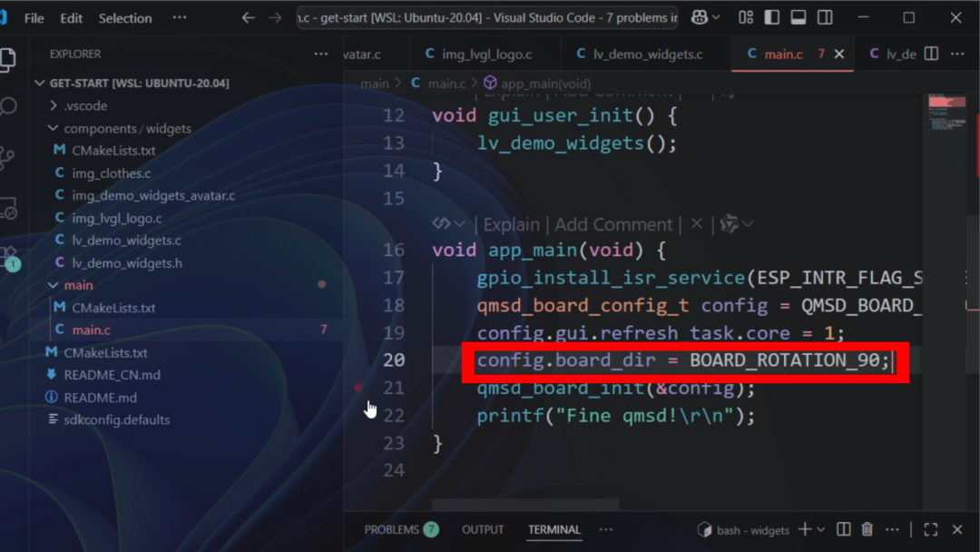Open the Source Control view

(7, 159)
